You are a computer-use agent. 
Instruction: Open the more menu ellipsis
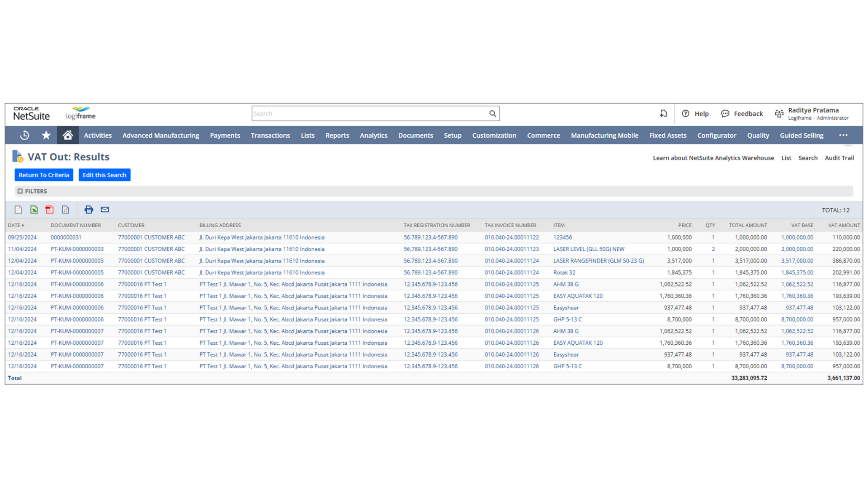(x=843, y=135)
